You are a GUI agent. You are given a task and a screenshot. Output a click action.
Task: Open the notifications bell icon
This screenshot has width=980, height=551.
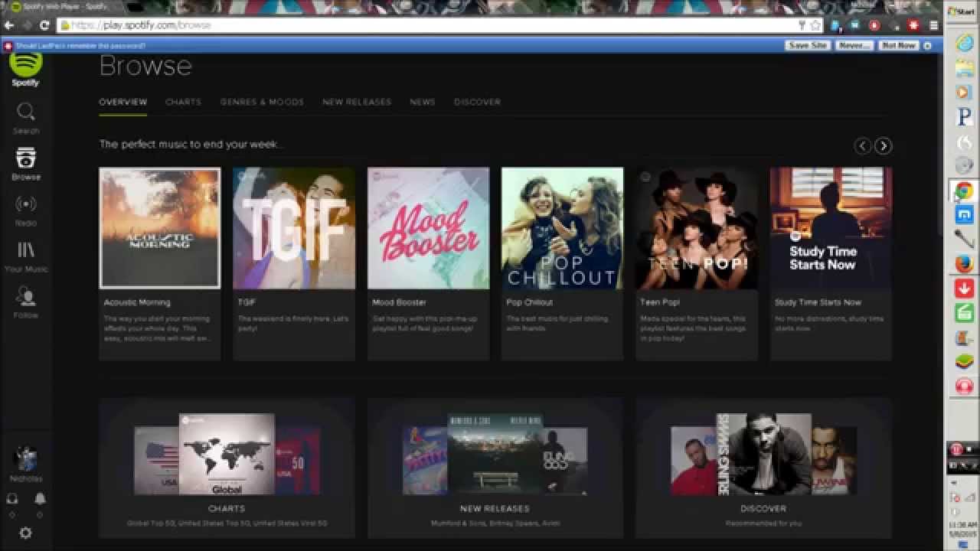40,498
